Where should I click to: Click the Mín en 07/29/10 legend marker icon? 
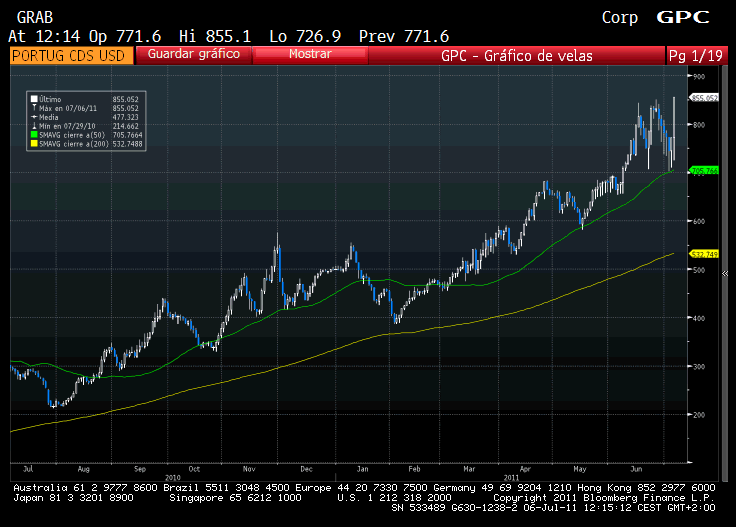point(34,126)
